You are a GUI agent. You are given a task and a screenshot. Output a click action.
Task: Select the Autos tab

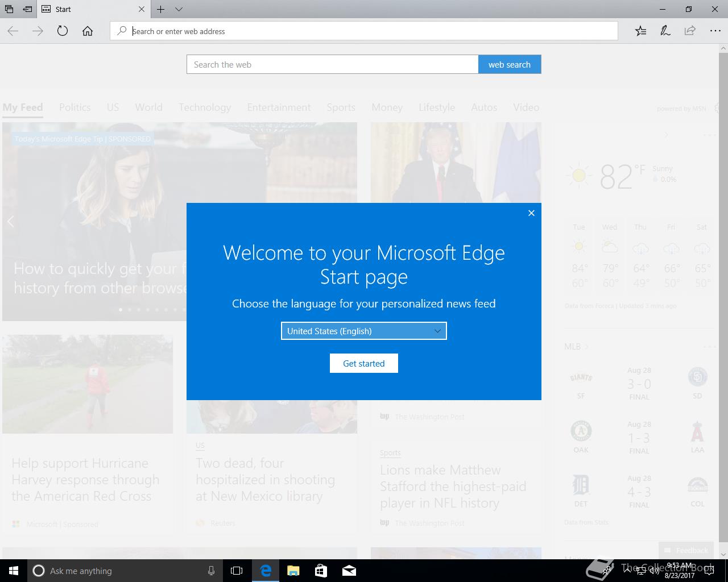point(484,107)
